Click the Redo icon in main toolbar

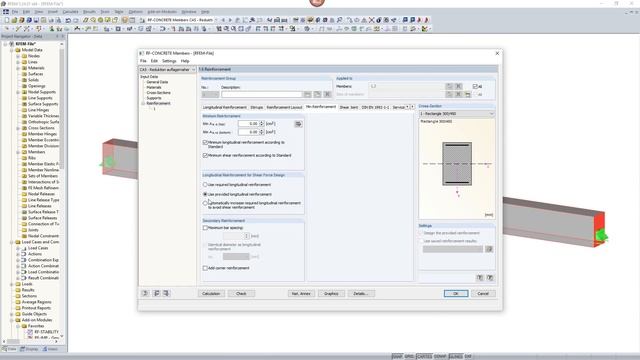pos(76,20)
